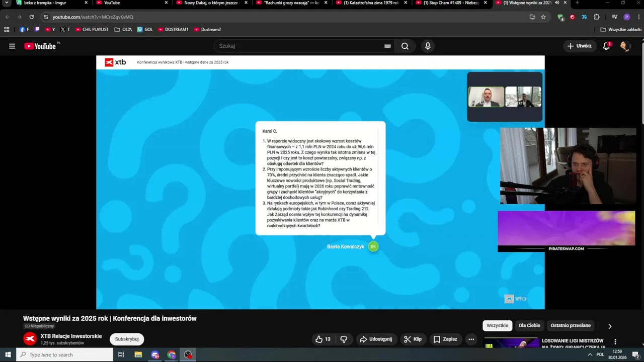Select the Dla Ciebie filter chip
644x362 pixels.
529,326
